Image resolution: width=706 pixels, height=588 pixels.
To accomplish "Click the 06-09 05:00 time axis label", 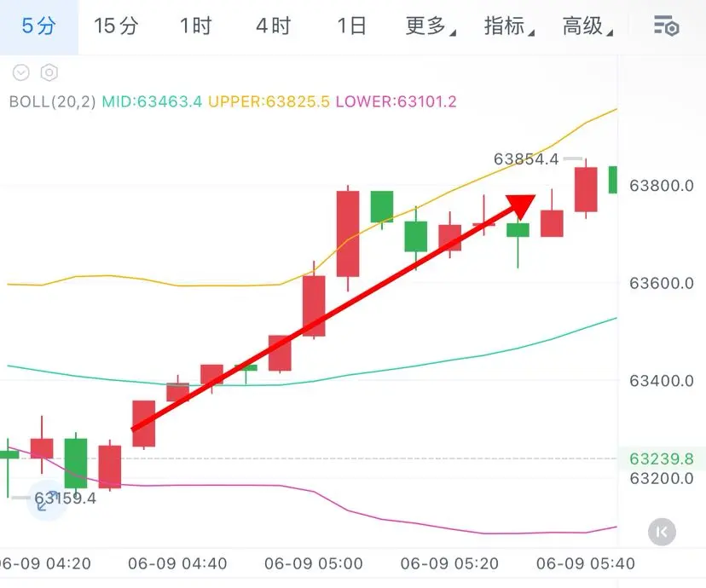I will (314, 563).
